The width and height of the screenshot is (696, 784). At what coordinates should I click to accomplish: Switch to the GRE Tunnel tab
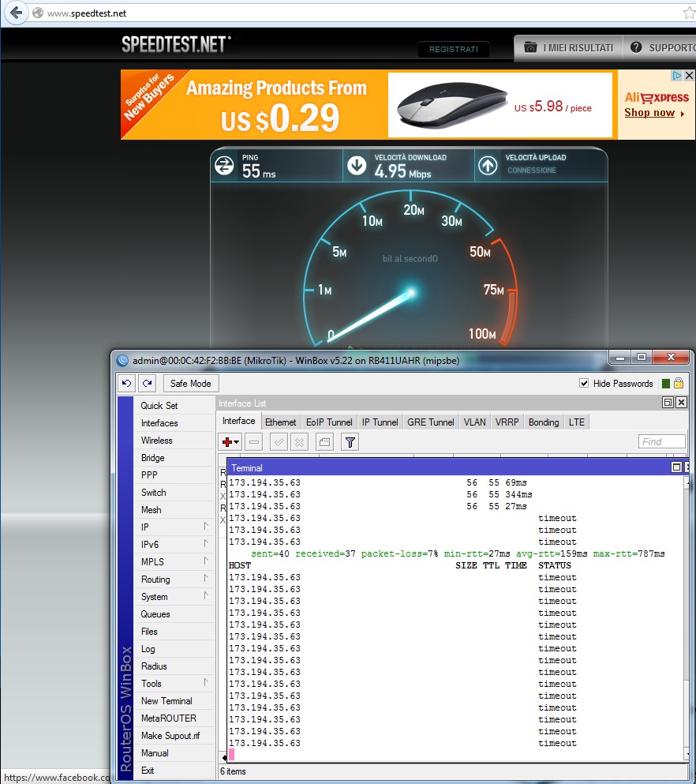[x=430, y=422]
